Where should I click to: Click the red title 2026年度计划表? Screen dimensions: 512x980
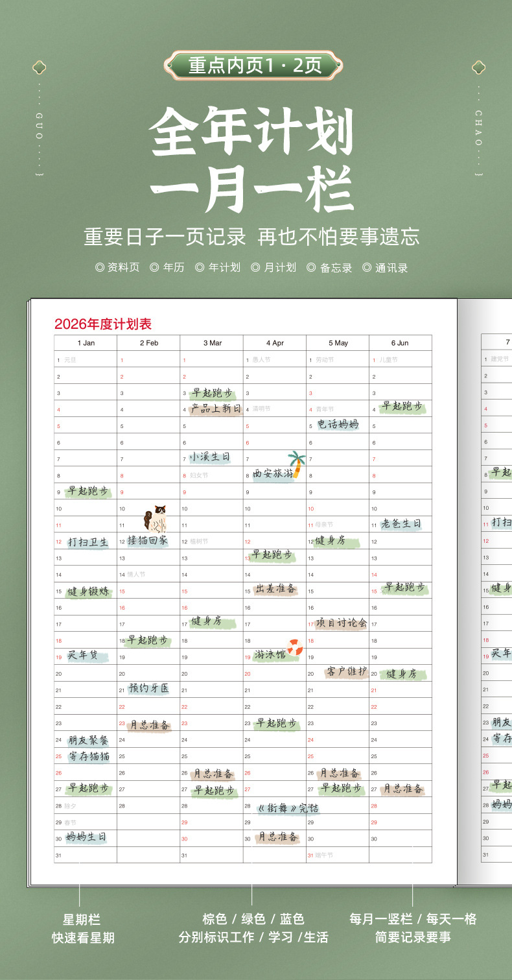tap(103, 324)
